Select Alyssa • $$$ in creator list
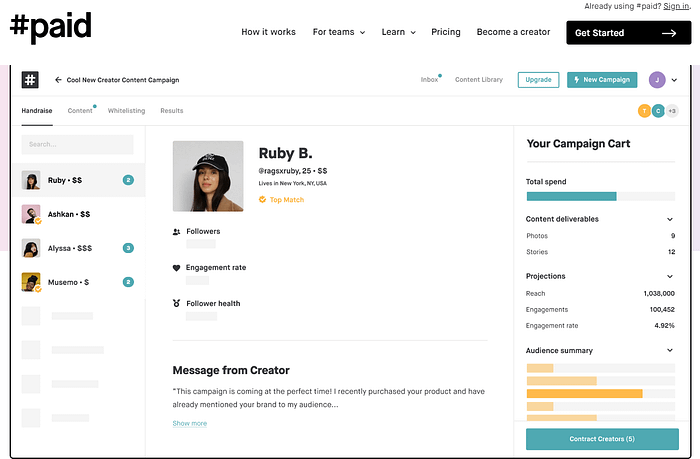The image size is (700, 459). tap(78, 248)
